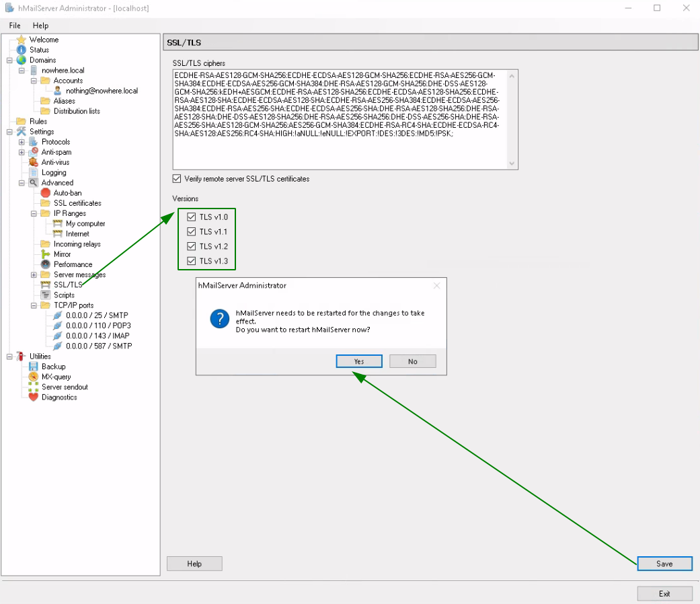700x604 pixels.
Task: Select SSL/TLS in the tree
Action: pos(68,285)
